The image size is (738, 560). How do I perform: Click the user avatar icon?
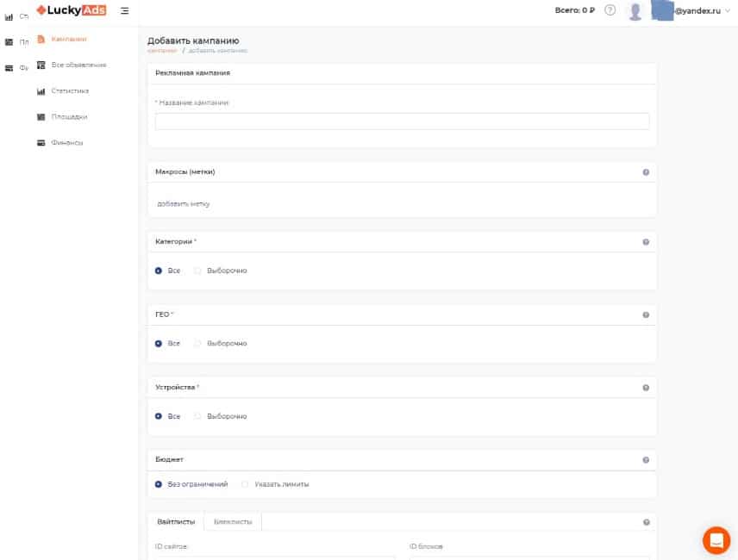pyautogui.click(x=635, y=11)
